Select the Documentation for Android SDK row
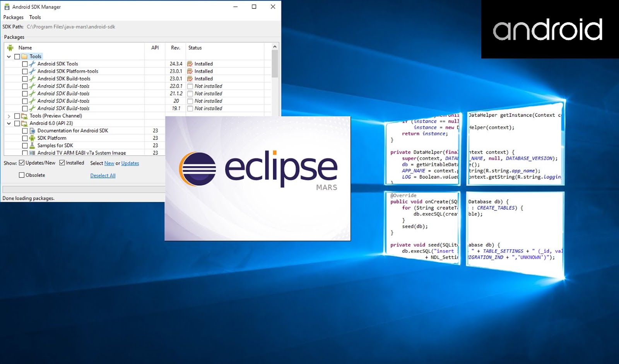The width and height of the screenshot is (619, 364). pyautogui.click(x=73, y=131)
